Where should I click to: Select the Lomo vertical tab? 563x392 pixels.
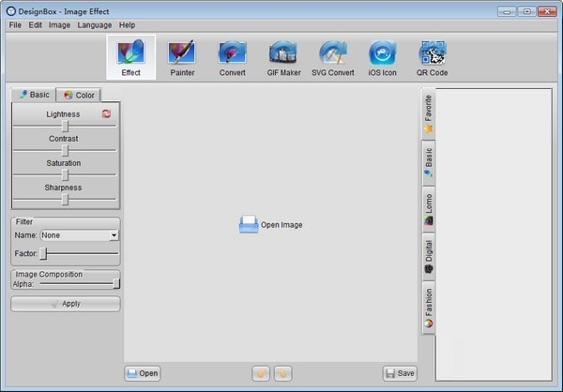(x=429, y=209)
